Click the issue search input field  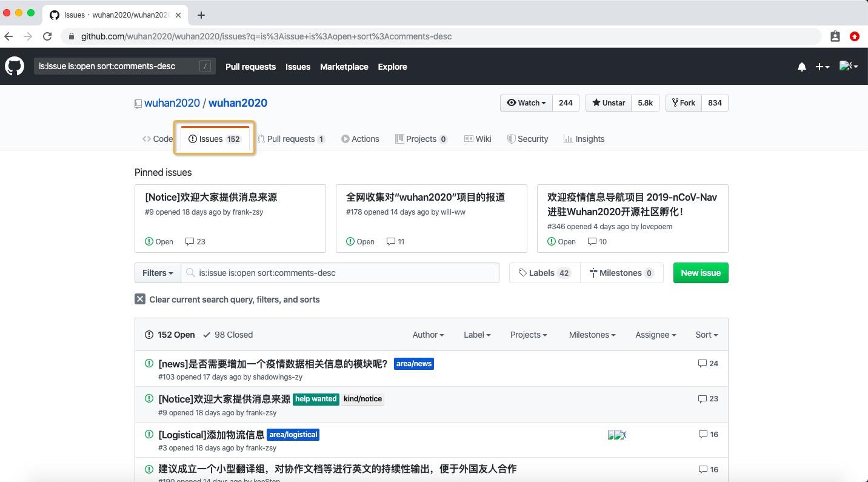[339, 273]
